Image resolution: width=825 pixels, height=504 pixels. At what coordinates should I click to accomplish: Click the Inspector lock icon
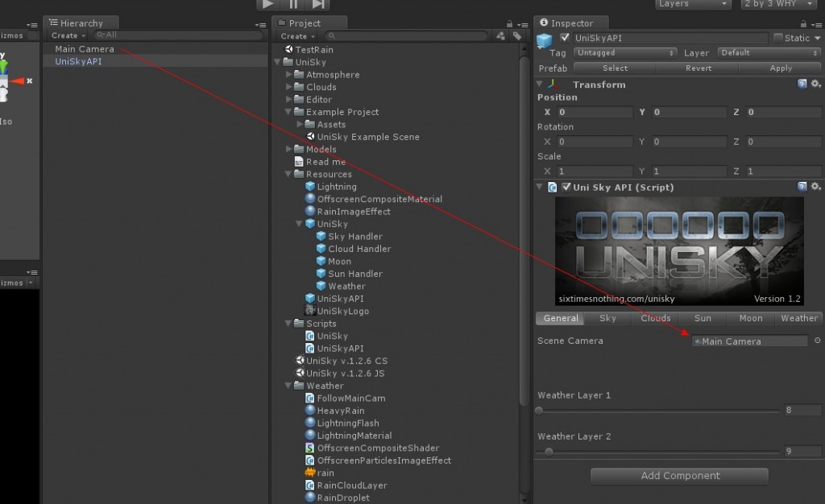point(802,23)
